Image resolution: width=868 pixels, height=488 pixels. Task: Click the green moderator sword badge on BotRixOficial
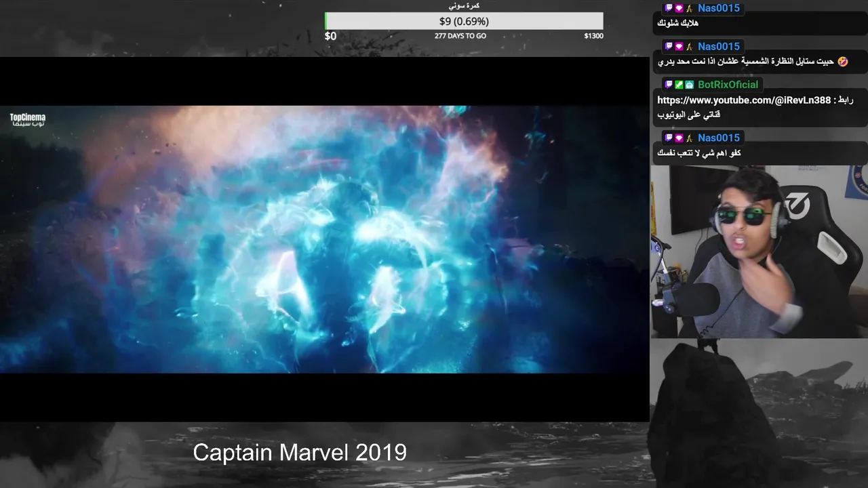pyautogui.click(x=679, y=85)
